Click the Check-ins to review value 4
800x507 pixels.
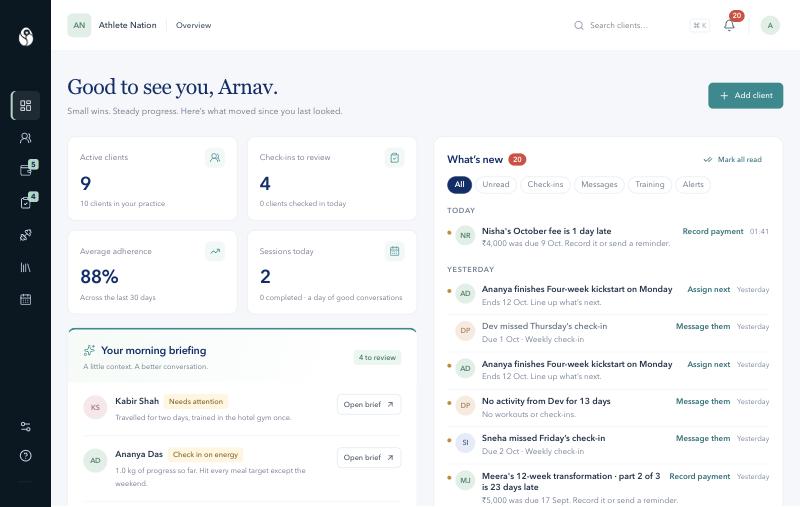(x=265, y=183)
